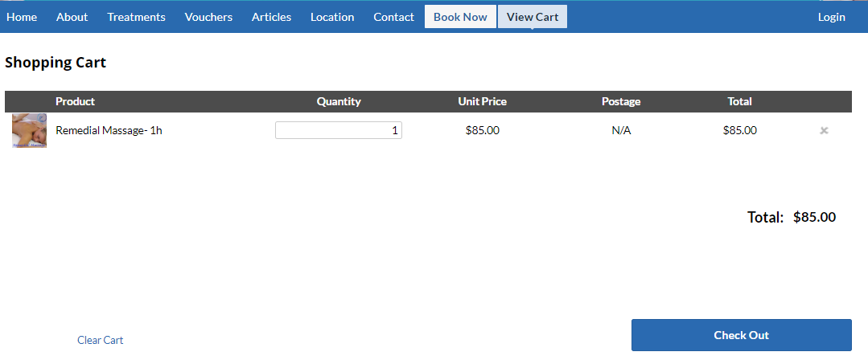Click the Quantity column header
This screenshot has height=360, width=868.
tap(339, 101)
